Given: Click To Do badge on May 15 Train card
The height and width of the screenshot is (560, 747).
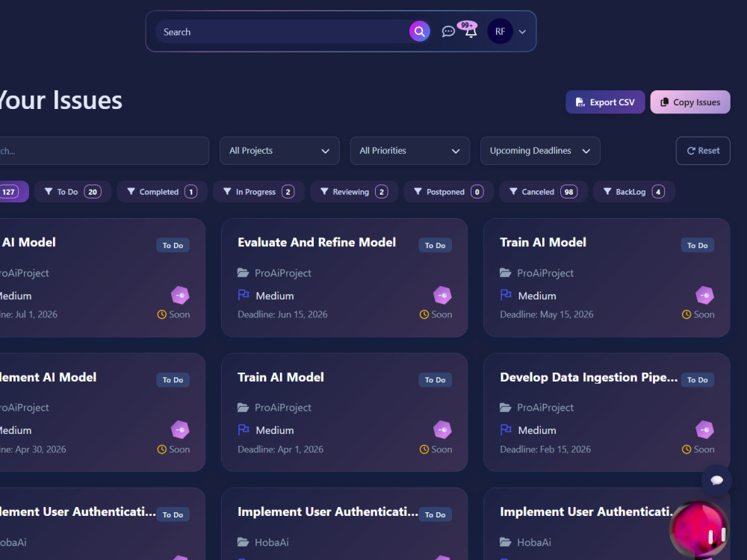Looking at the screenshot, I should coord(698,245).
